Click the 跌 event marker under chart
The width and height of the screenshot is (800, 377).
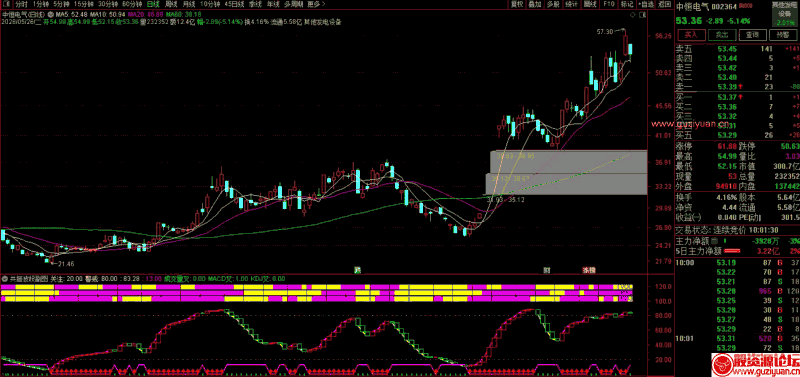pos(357,269)
